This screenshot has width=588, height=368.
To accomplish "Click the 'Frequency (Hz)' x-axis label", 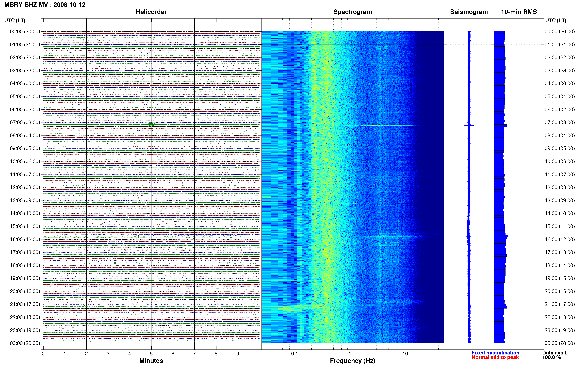I will (x=352, y=361).
